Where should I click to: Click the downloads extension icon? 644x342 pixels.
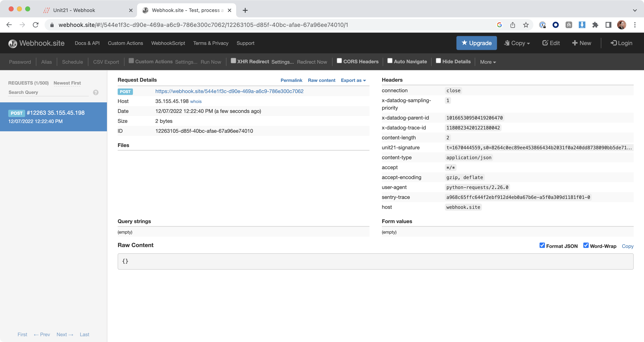tap(582, 25)
